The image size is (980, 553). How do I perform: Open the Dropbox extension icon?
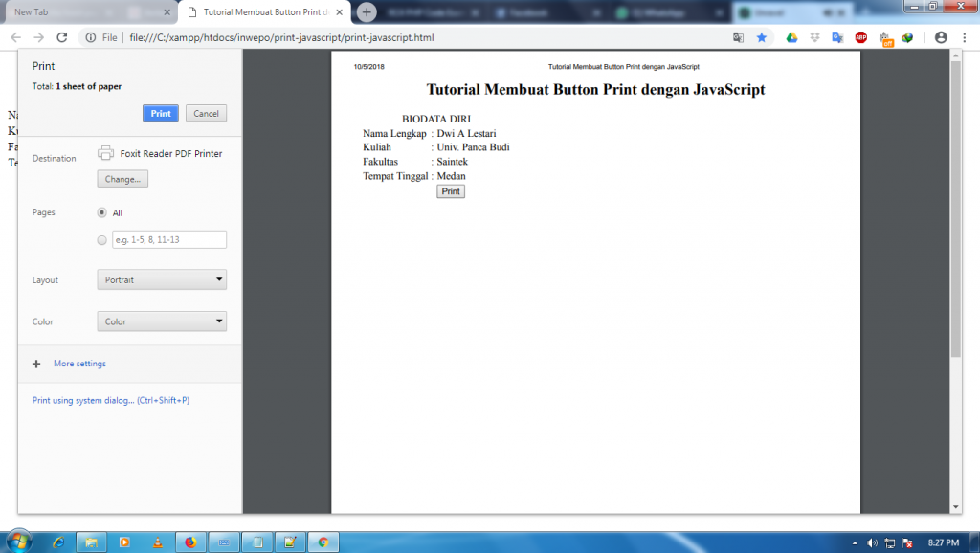click(814, 37)
